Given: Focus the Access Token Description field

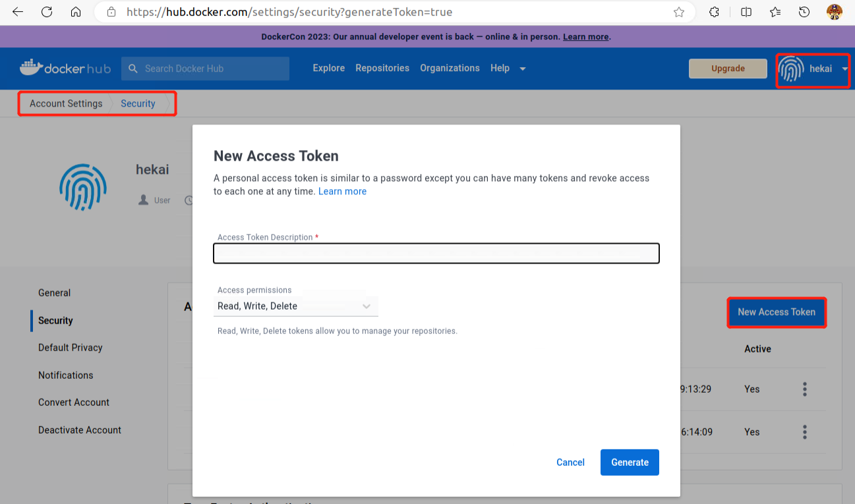Looking at the screenshot, I should coord(436,254).
